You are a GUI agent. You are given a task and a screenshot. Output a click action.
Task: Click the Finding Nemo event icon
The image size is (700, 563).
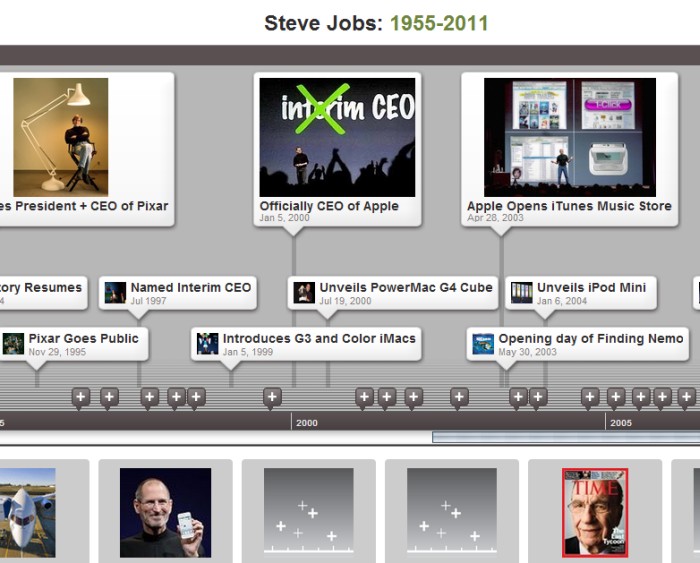tap(483, 344)
